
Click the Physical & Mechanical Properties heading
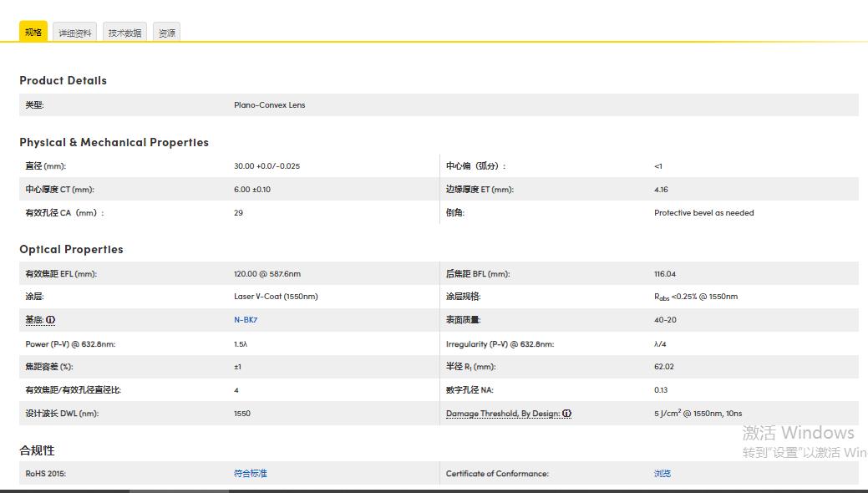tap(114, 142)
